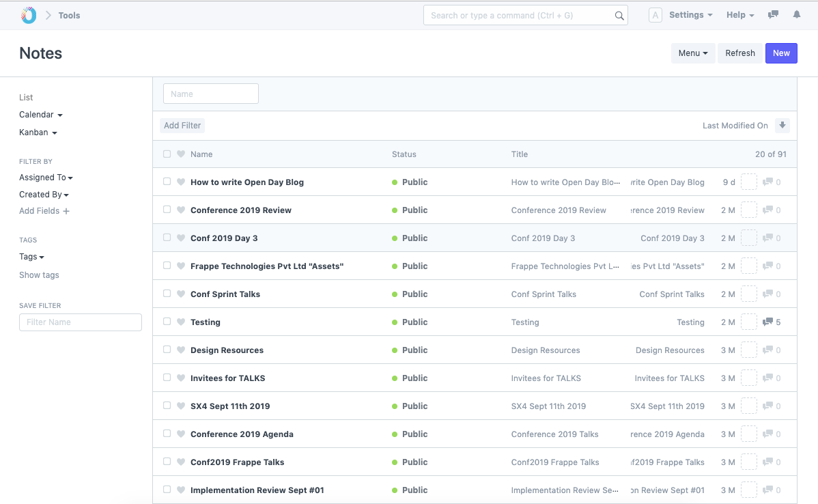818x504 pixels.
Task: Click plus icon next to Add Fields
Action: tap(66, 211)
